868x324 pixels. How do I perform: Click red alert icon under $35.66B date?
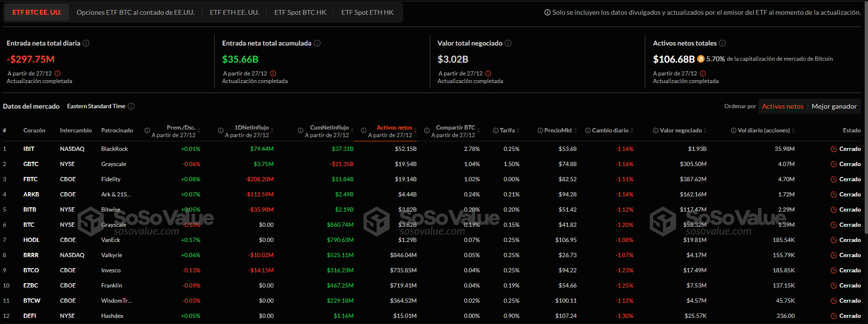click(x=273, y=74)
